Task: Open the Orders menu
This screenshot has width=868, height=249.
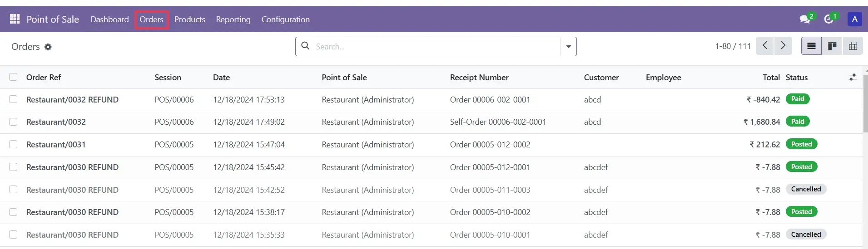Action: pyautogui.click(x=151, y=20)
